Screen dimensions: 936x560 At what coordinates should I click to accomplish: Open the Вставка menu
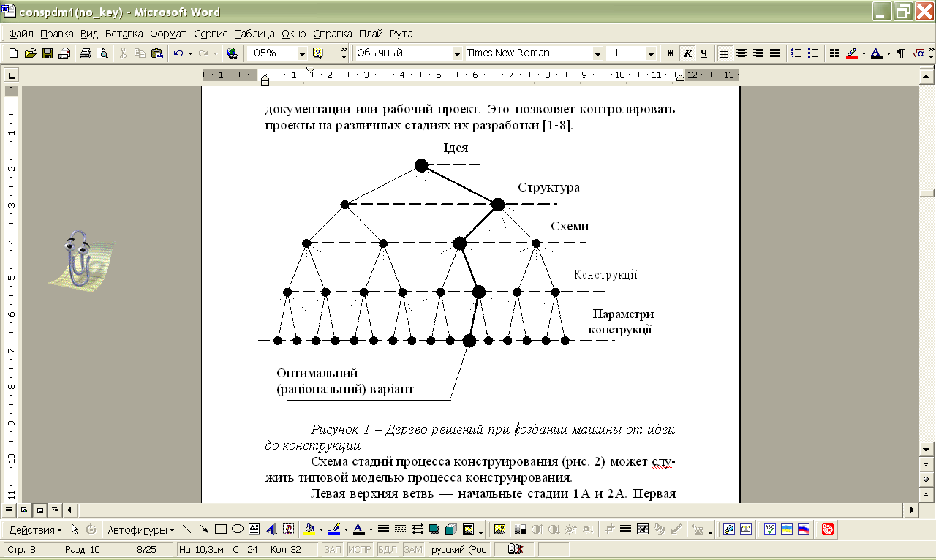point(124,34)
